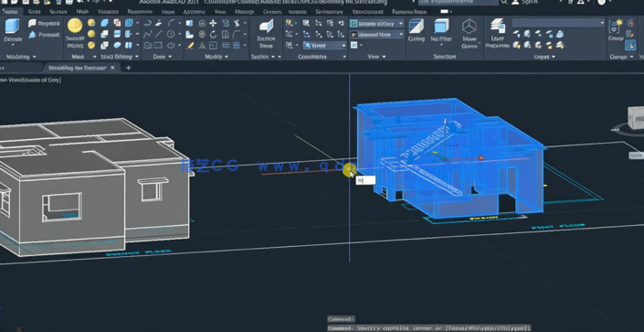Choose the solid Intersect icon
Screen dimensions: 644x332
(105, 45)
